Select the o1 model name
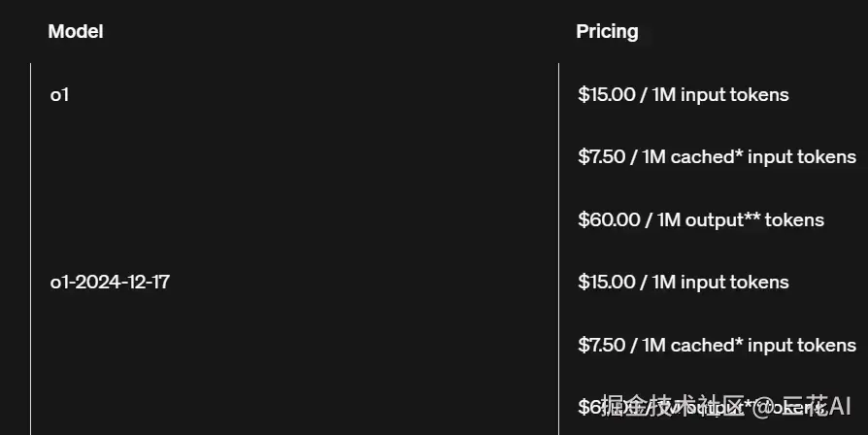Viewport: 868px width, 435px height. [59, 95]
